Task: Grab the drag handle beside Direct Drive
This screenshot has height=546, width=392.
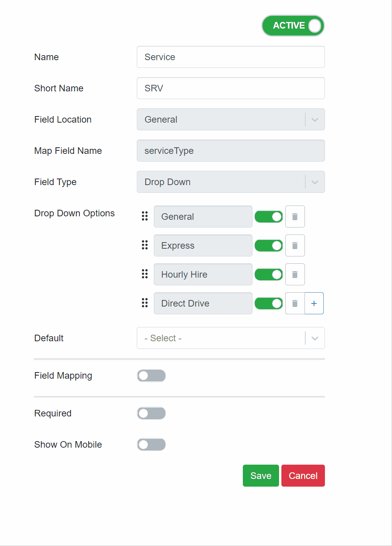Action: point(145,303)
